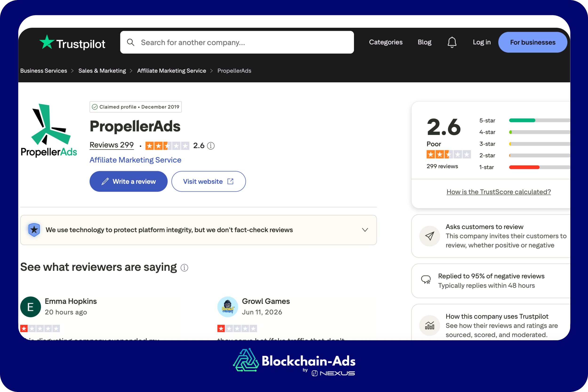
Task: Click Replied to 95% of negative reviews
Action: pyautogui.click(x=491, y=276)
